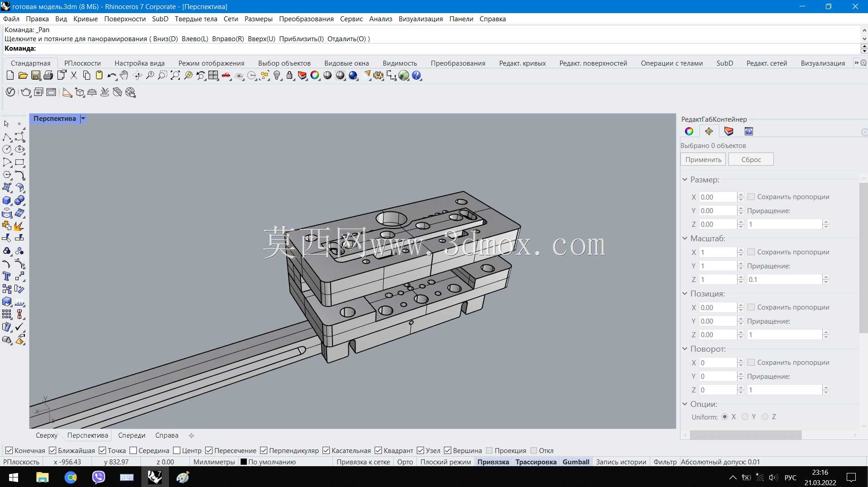Viewport: 868px width, 487px height.
Task: Toggle the Конечная snap checkbox
Action: click(9, 450)
